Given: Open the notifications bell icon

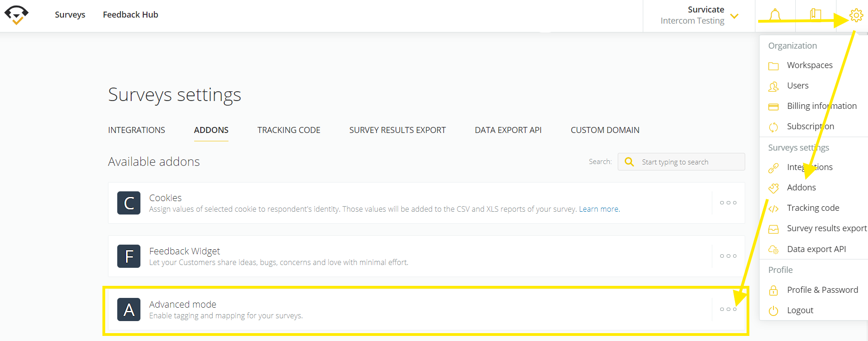Looking at the screenshot, I should [x=775, y=15].
